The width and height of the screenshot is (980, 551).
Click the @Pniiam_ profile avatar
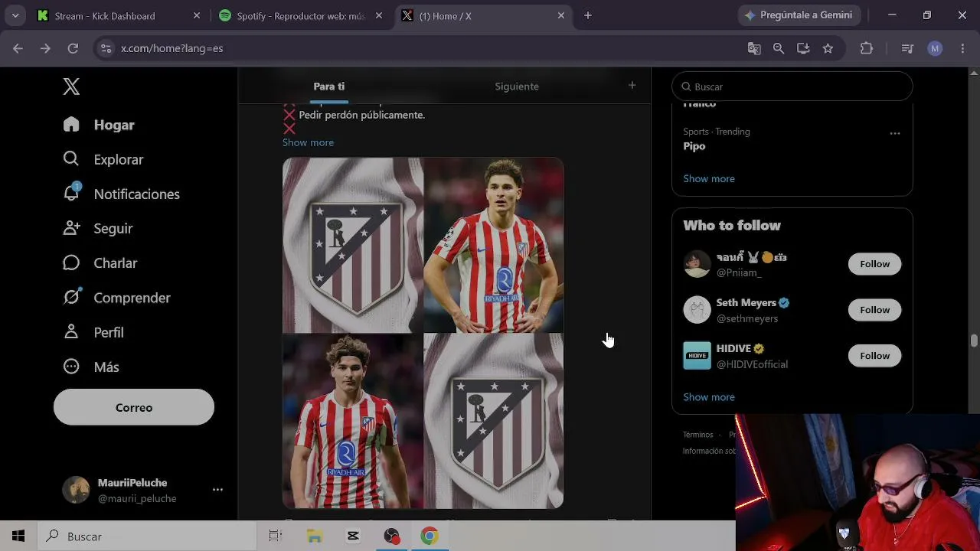click(697, 264)
